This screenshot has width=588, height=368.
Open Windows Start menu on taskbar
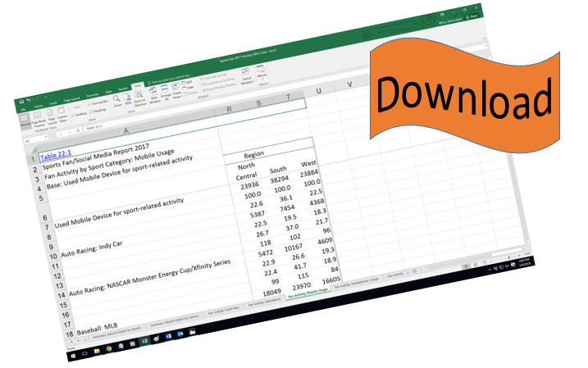pyautogui.click(x=73, y=356)
